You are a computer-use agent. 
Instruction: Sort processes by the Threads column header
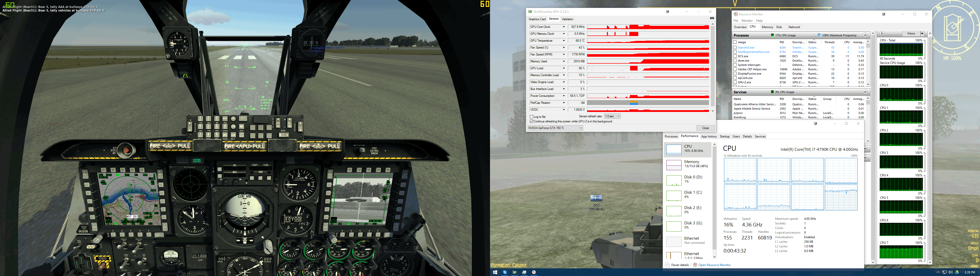(x=829, y=42)
